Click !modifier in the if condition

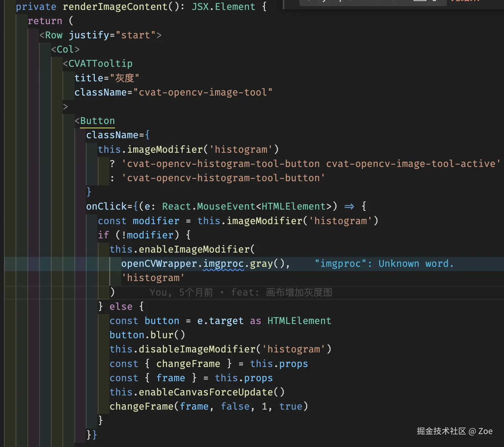(x=147, y=235)
